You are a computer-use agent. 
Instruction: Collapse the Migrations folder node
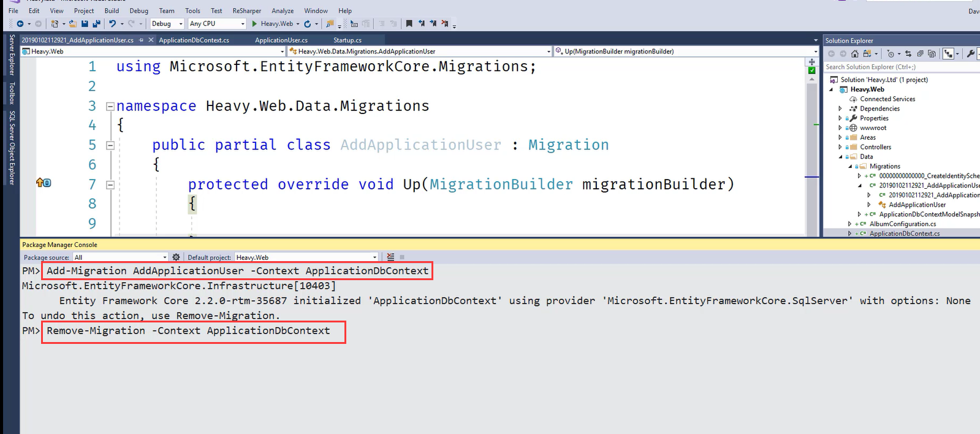coord(850,166)
